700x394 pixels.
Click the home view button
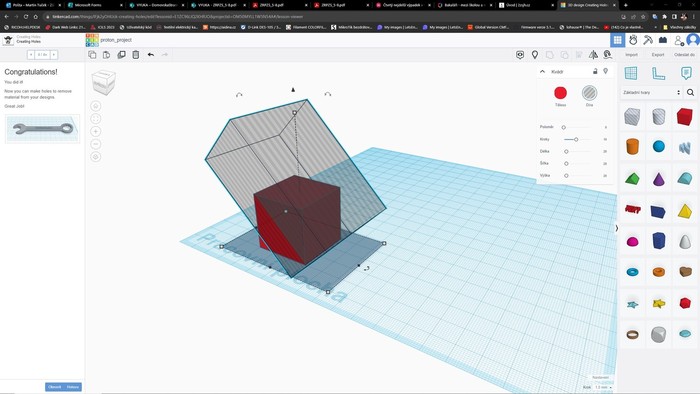96,106
